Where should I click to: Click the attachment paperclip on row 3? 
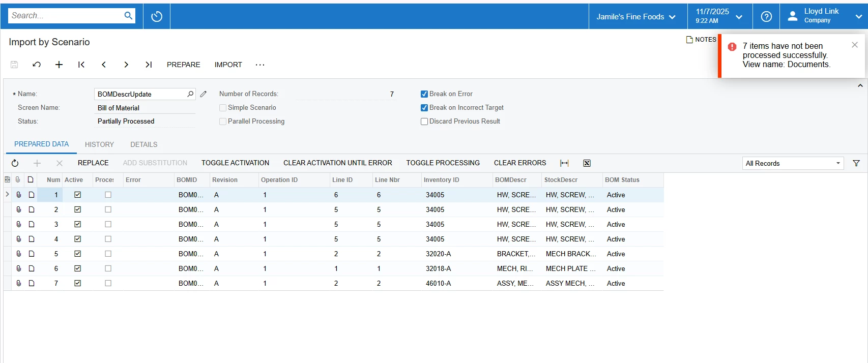19,224
